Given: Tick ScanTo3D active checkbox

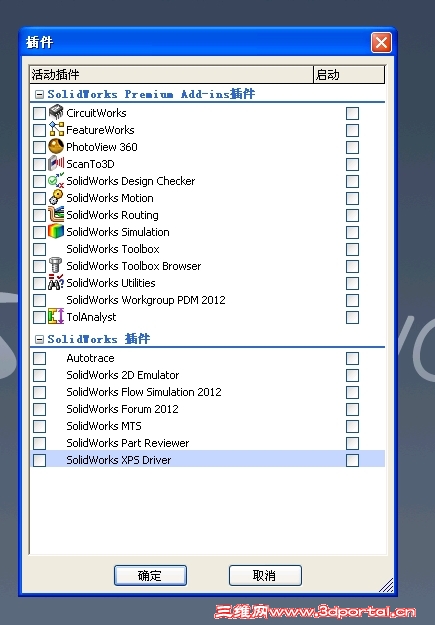Looking at the screenshot, I should click(x=39, y=164).
